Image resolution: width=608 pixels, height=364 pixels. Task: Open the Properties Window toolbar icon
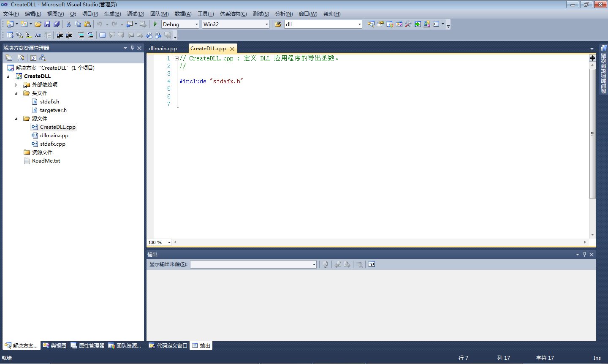click(x=380, y=24)
